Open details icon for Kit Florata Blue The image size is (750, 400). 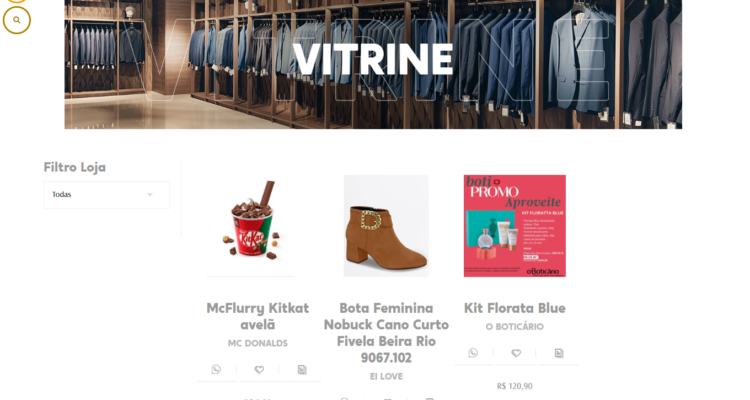tap(559, 353)
